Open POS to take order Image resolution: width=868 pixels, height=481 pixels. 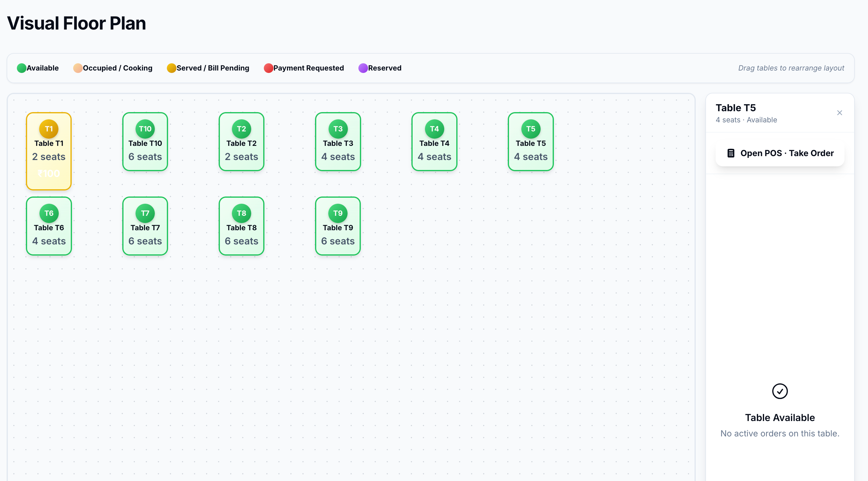[x=779, y=153]
